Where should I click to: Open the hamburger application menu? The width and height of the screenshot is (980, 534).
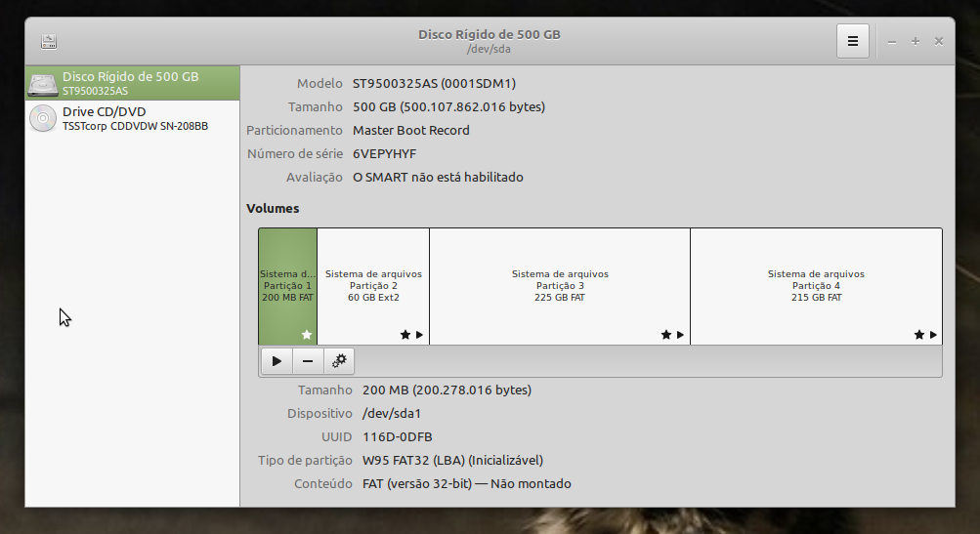(853, 41)
